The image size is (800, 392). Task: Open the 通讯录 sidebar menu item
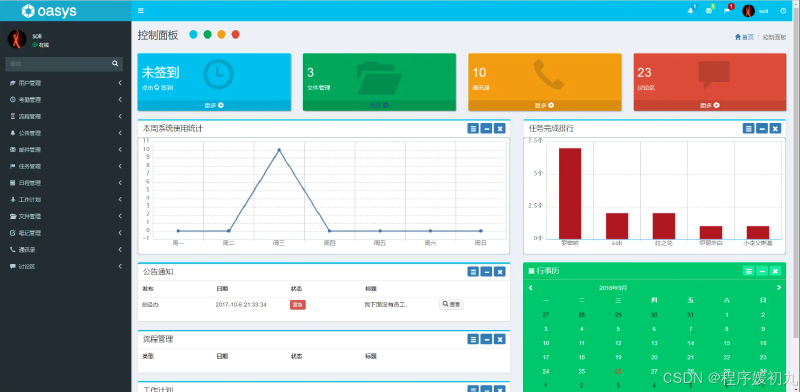(65, 250)
